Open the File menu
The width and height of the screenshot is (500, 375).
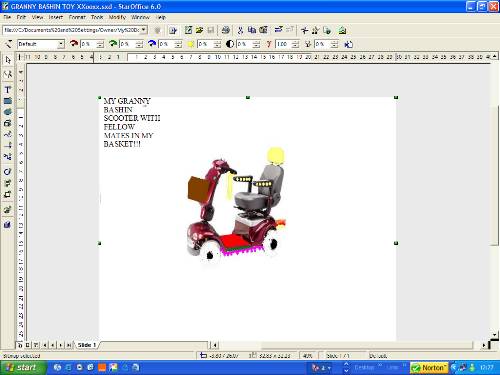click(7, 17)
